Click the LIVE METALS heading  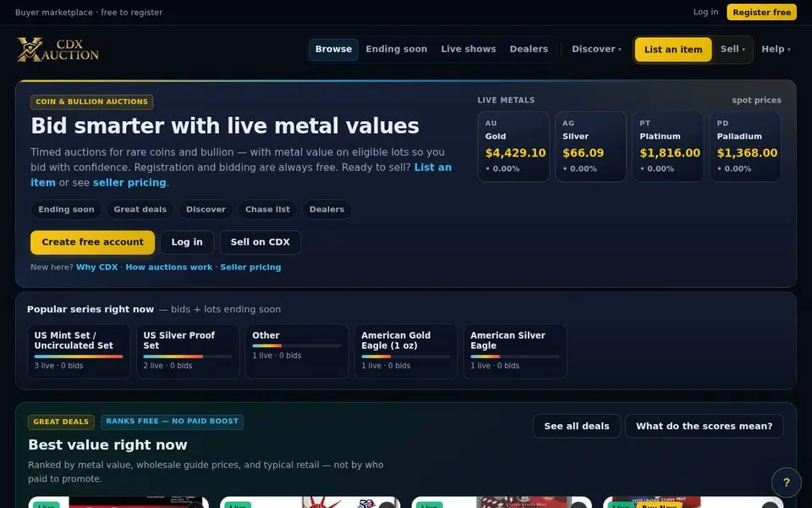point(506,100)
